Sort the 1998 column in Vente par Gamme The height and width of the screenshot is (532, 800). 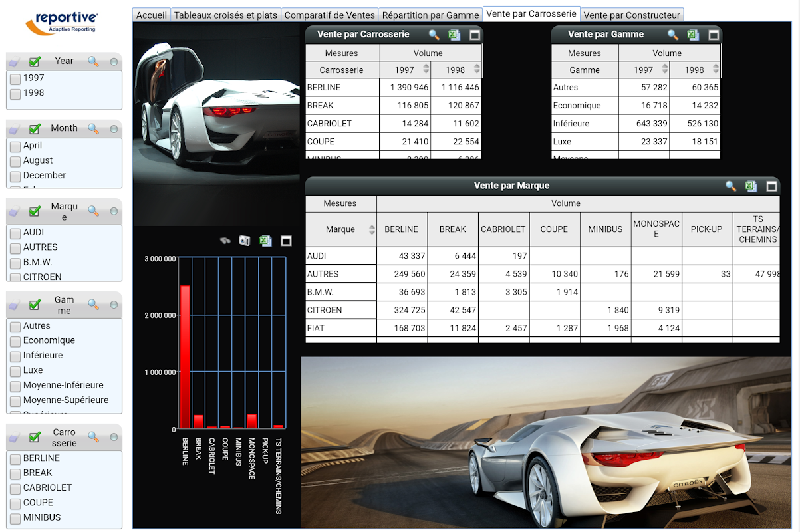(716, 69)
